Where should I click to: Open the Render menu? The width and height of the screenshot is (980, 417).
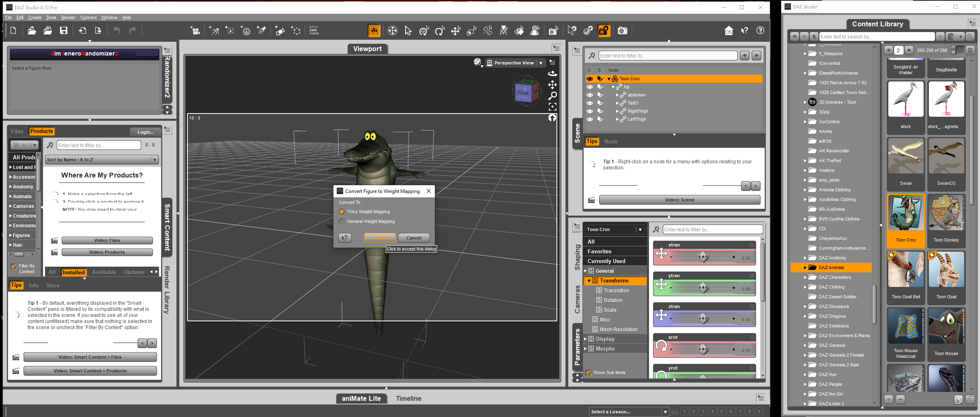[68, 17]
